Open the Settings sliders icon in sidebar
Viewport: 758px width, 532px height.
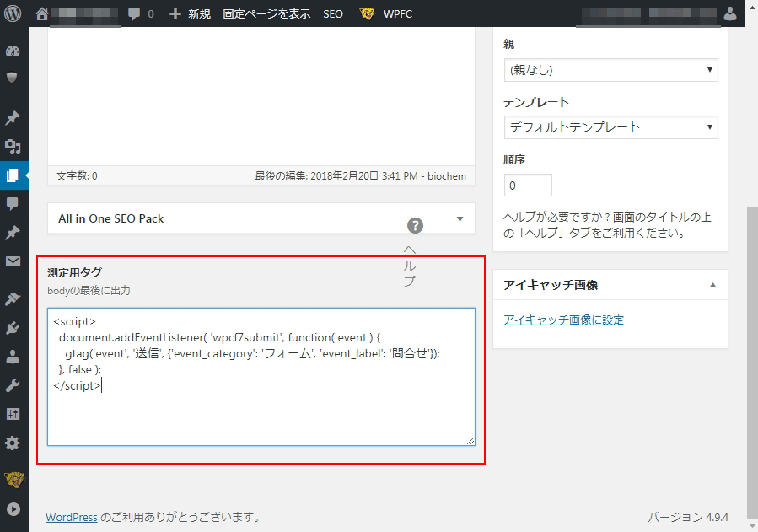[13, 414]
